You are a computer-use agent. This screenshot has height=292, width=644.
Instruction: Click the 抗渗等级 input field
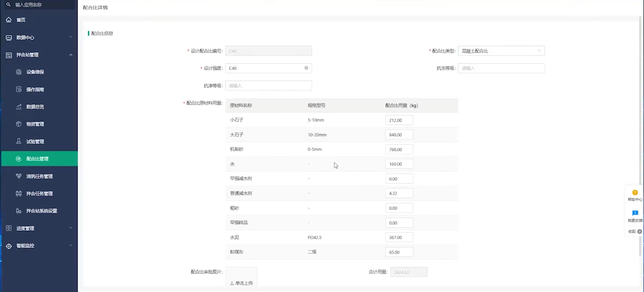pyautogui.click(x=269, y=86)
